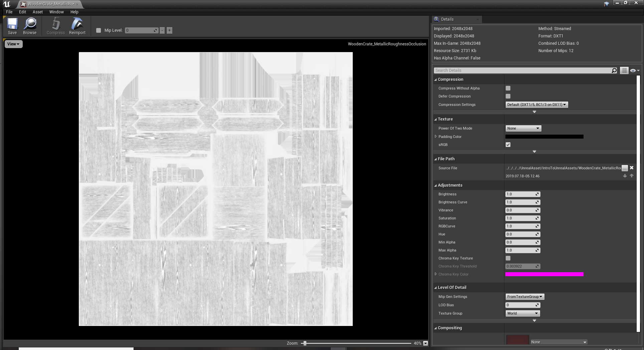Click the Search Details input field

tap(522, 70)
